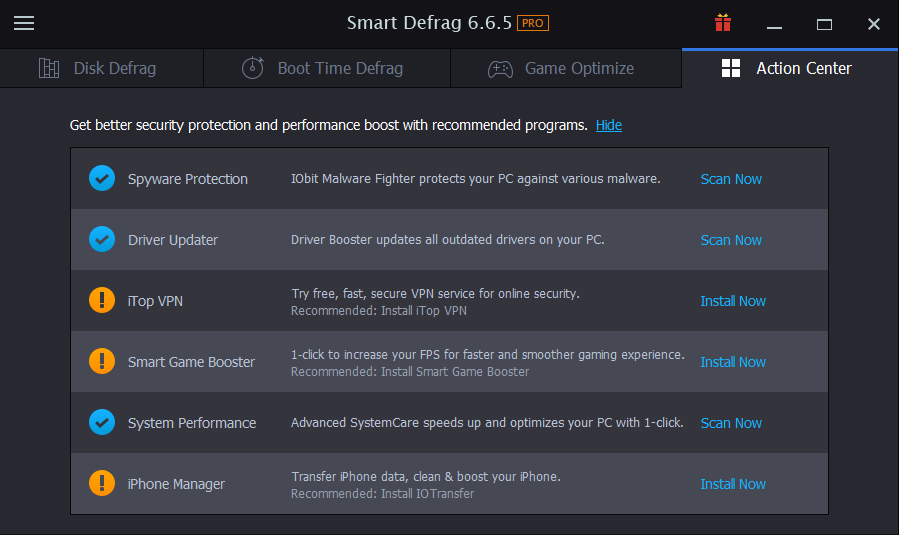Click the Advanced SystemCare description text
899x535 pixels.
487,423
